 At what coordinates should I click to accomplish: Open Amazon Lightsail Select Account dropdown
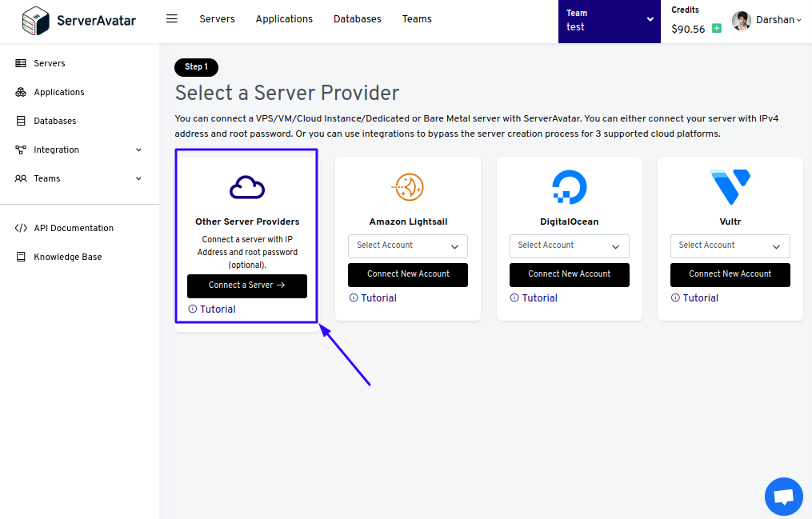pyautogui.click(x=408, y=246)
